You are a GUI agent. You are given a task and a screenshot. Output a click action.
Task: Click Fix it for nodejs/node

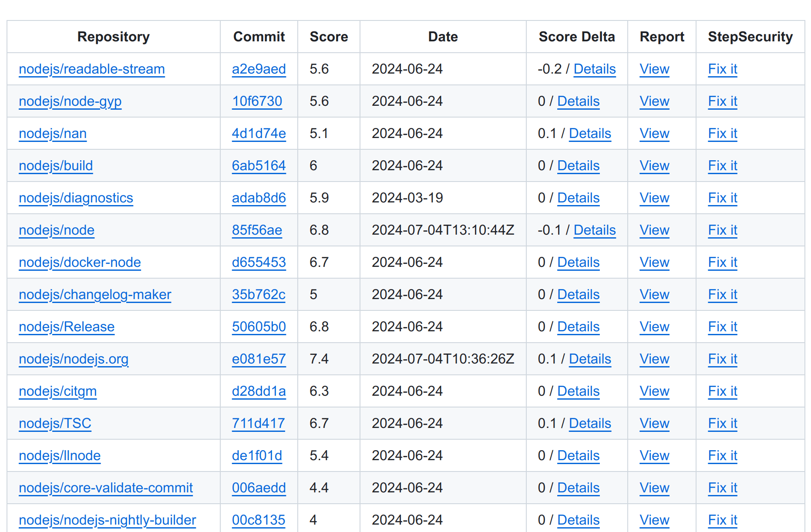coord(722,230)
